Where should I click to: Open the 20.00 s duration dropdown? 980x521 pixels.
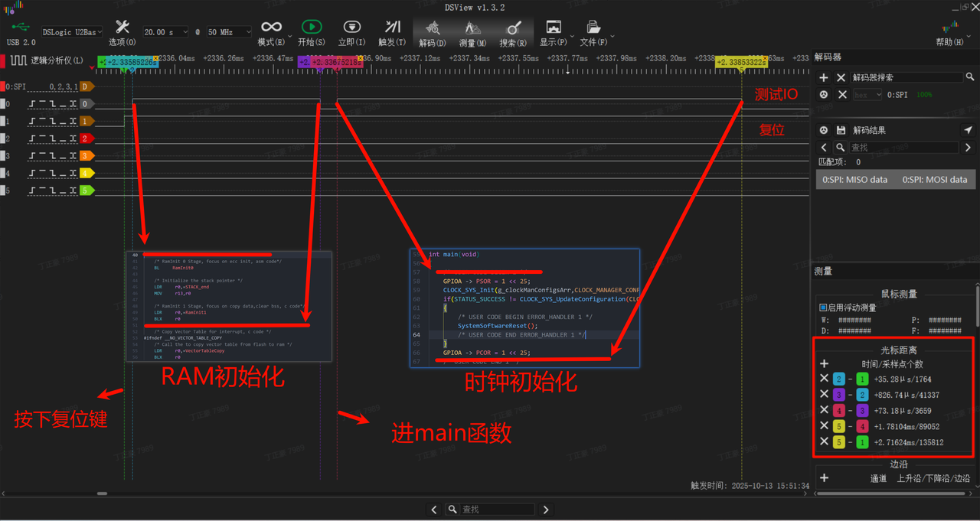(x=167, y=32)
